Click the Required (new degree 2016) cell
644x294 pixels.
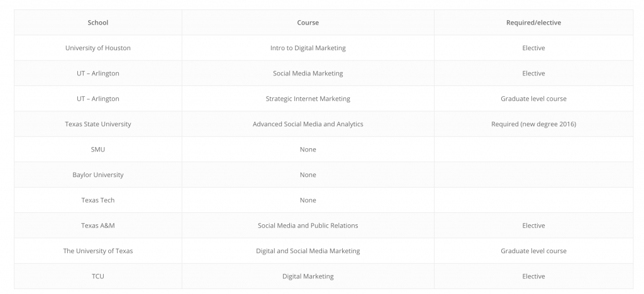(x=533, y=124)
